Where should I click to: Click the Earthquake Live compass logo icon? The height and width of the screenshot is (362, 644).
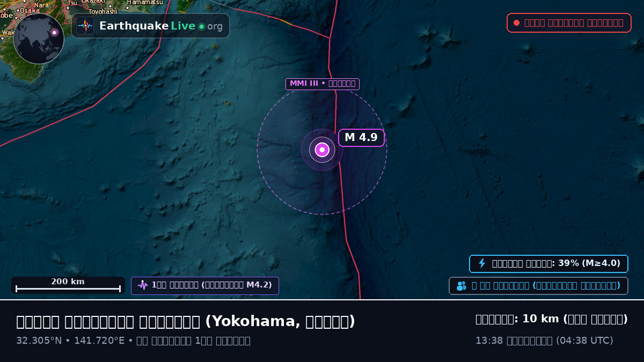[85, 26]
